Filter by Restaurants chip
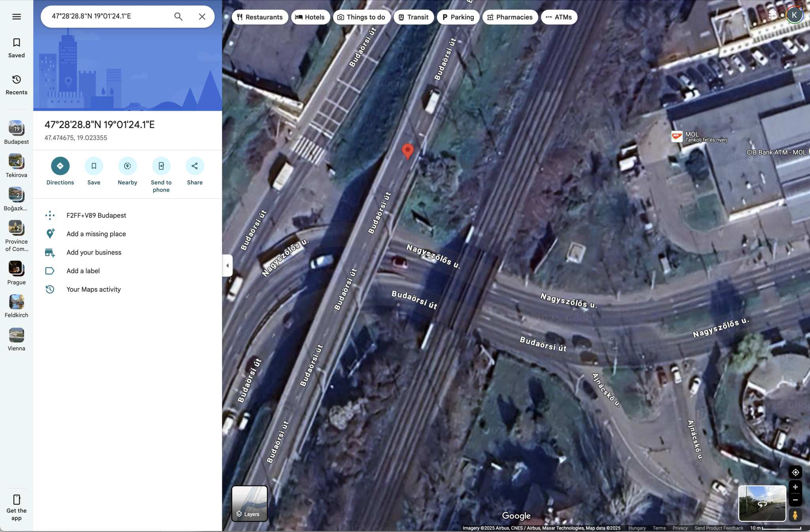Image resolution: width=810 pixels, height=532 pixels. [x=260, y=17]
